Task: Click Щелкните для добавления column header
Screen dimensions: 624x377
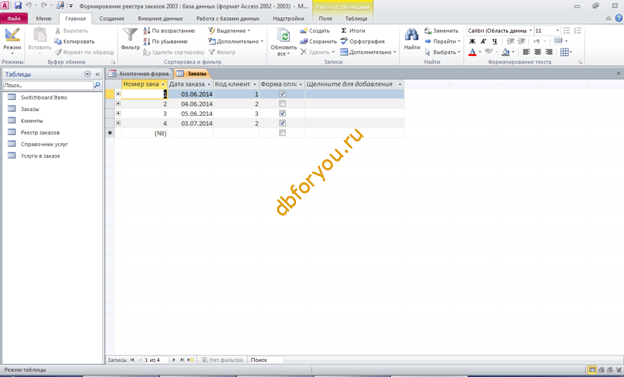Action: (x=354, y=84)
